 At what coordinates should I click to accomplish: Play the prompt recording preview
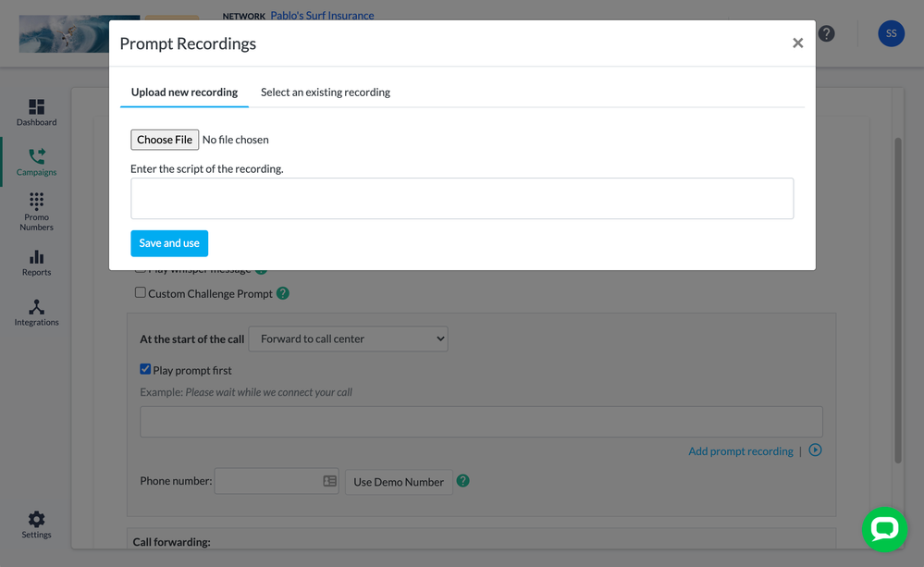point(815,450)
